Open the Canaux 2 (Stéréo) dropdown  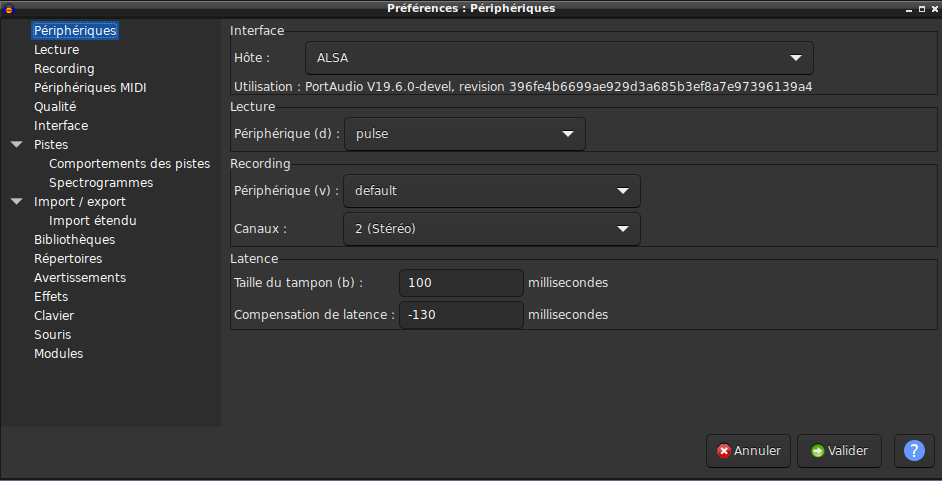pyautogui.click(x=491, y=229)
